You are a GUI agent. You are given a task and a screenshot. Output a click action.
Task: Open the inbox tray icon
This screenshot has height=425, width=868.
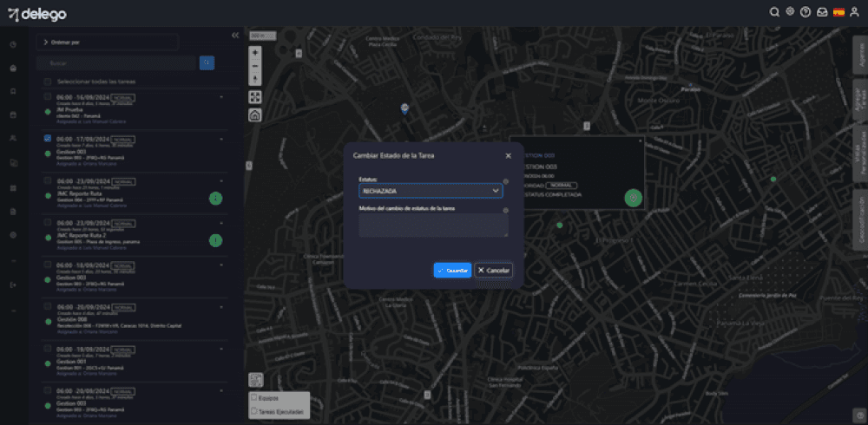pyautogui.click(x=821, y=12)
